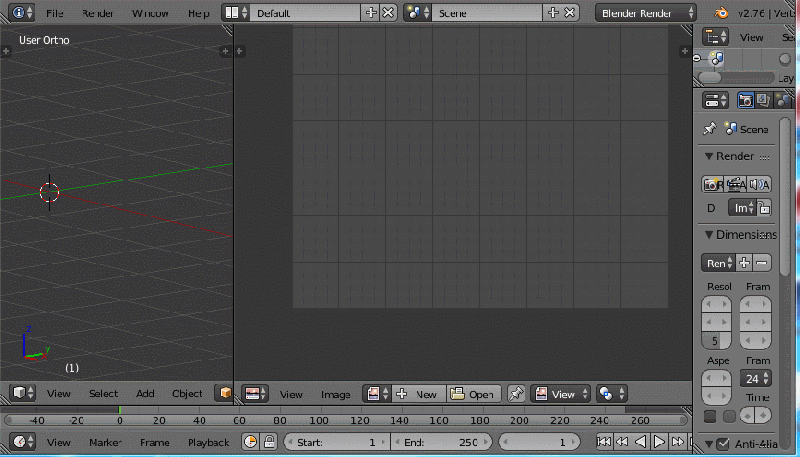The width and height of the screenshot is (800, 457).
Task: Toggle the render Border checkbox
Action: point(710,417)
